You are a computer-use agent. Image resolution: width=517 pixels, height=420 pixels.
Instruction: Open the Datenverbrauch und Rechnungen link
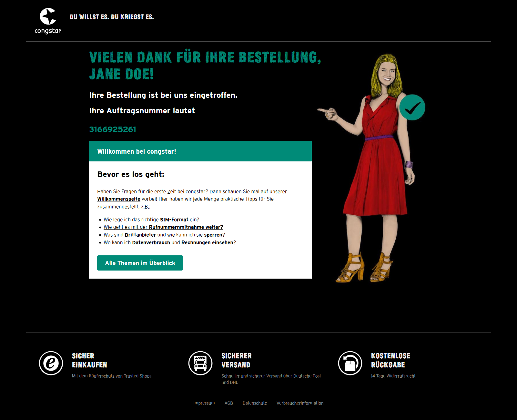coord(169,243)
